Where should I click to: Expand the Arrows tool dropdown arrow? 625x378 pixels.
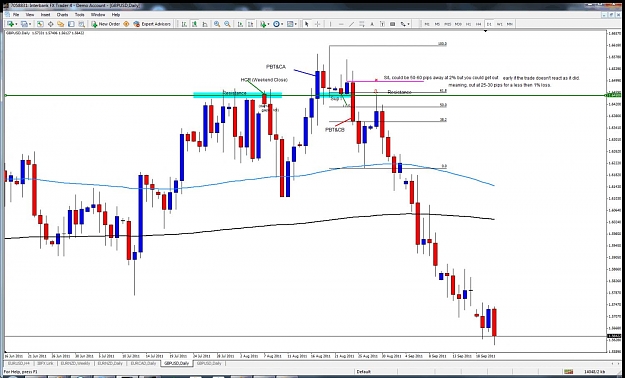point(408,24)
